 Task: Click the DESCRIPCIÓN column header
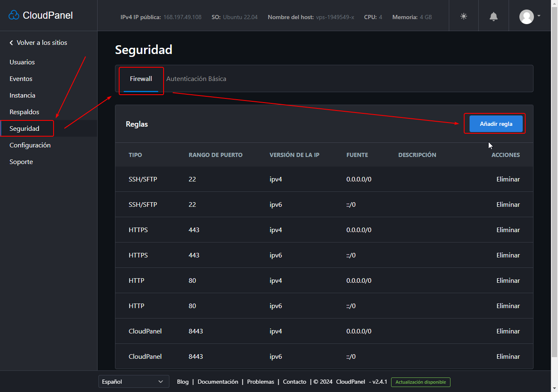417,155
